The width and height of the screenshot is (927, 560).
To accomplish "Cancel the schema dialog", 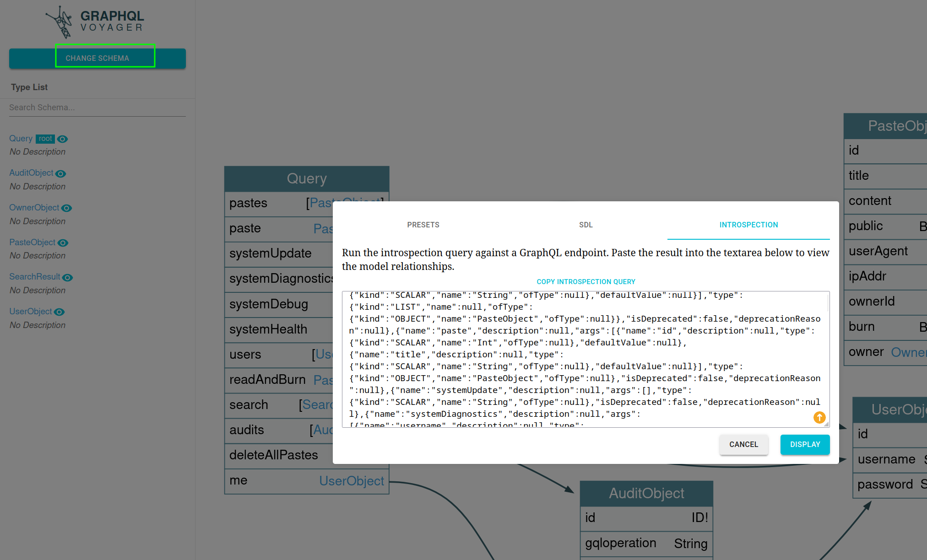I will click(743, 444).
